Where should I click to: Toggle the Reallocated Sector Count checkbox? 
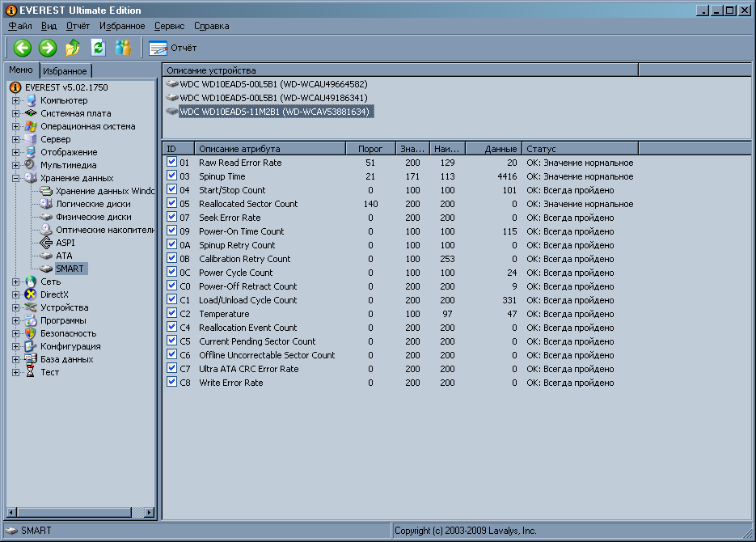tap(171, 203)
